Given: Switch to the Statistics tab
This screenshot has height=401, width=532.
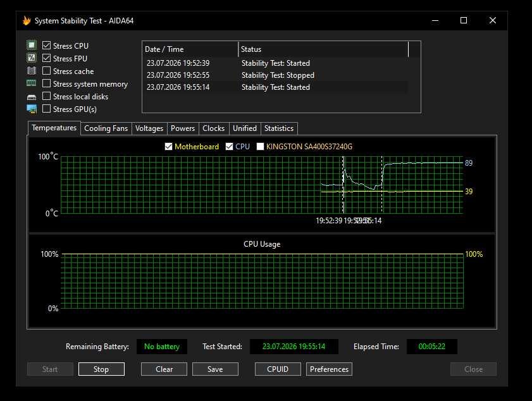Looking at the screenshot, I should pos(279,128).
